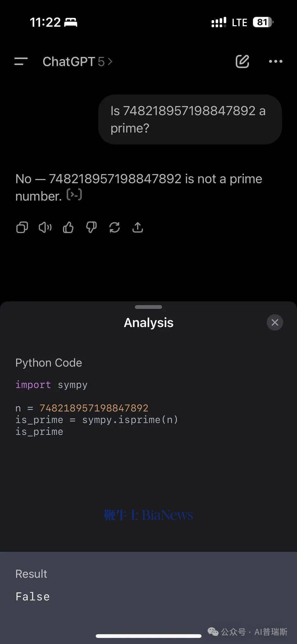This screenshot has width=297, height=644.
Task: Play the response aloud with speaker icon
Action: click(x=45, y=227)
